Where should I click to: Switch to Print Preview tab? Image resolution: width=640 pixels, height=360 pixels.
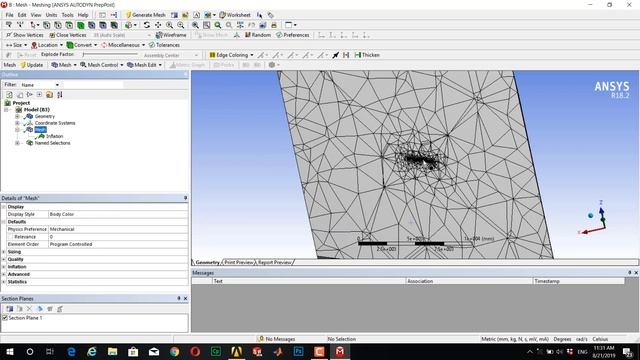coord(239,262)
